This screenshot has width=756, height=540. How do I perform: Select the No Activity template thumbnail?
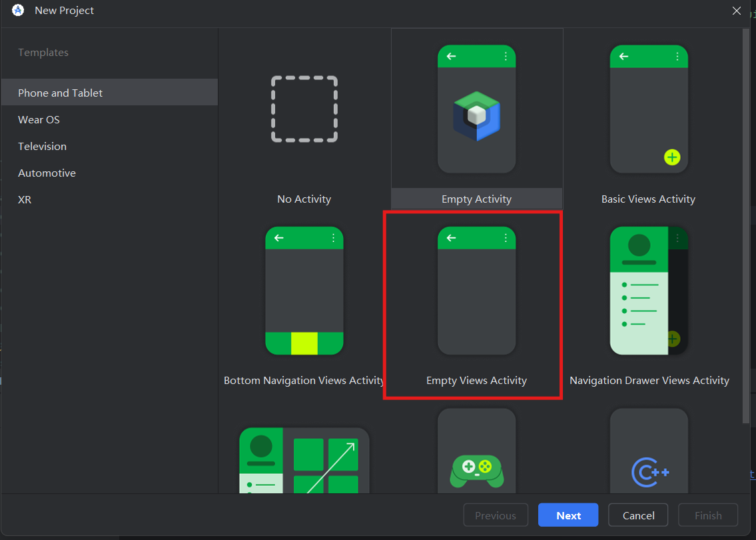coord(304,109)
